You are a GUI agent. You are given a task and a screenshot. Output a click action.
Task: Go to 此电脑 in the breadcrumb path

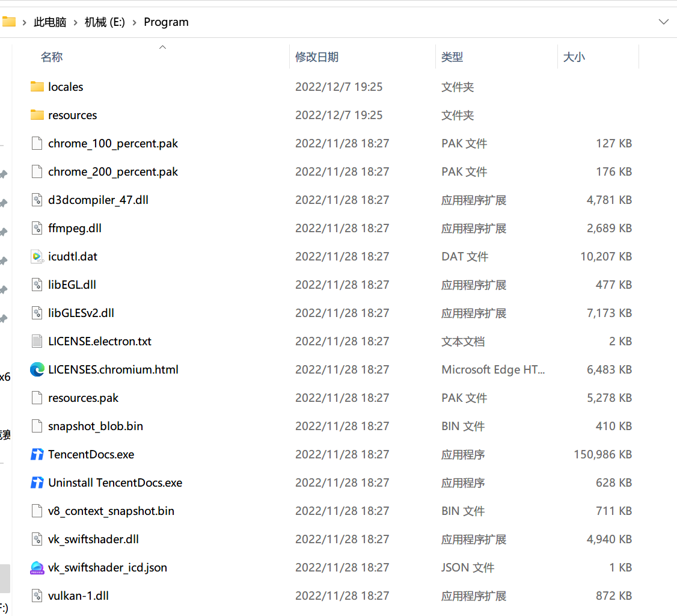[50, 22]
